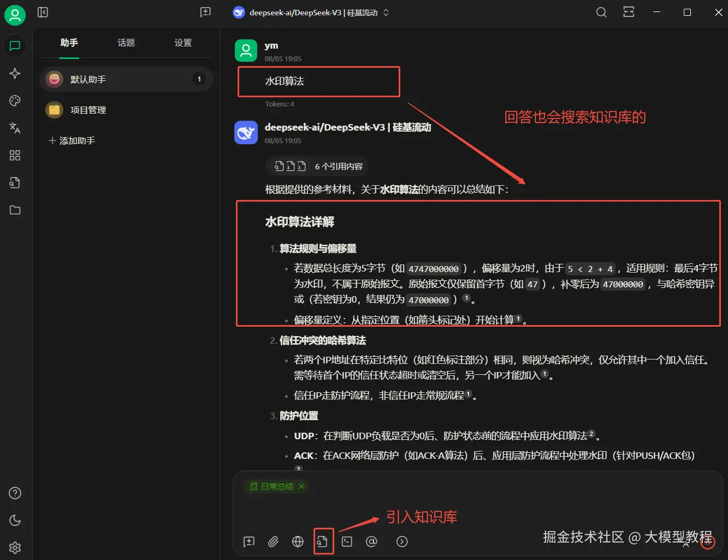The width and height of the screenshot is (728, 560).
Task: Expand the send options arrow icon
Action: (402, 541)
